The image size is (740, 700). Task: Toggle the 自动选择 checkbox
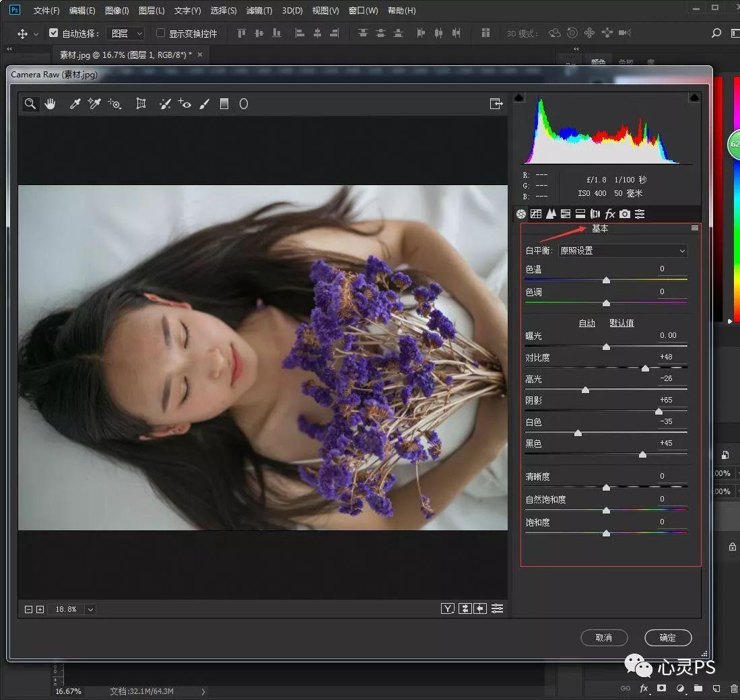(54, 33)
